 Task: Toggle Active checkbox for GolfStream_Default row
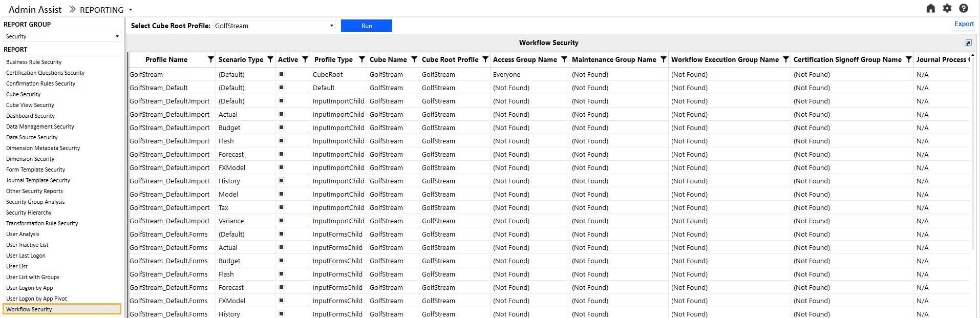pyautogui.click(x=281, y=88)
